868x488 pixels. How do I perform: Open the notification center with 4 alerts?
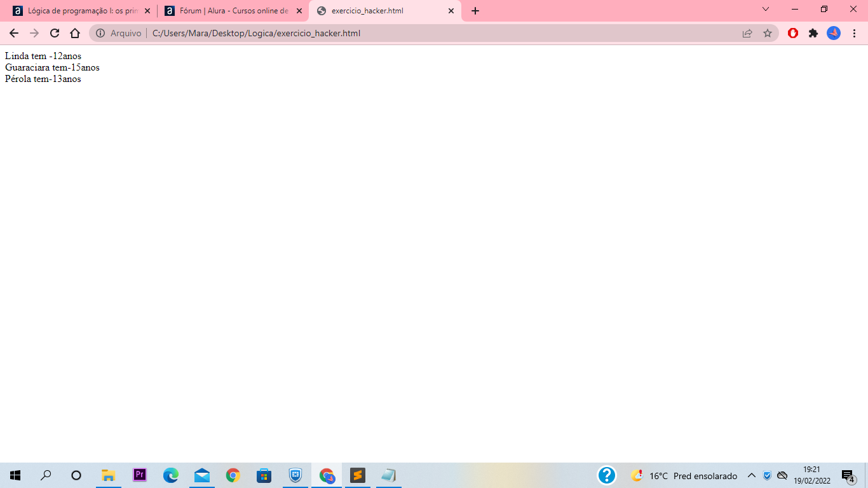click(x=848, y=475)
